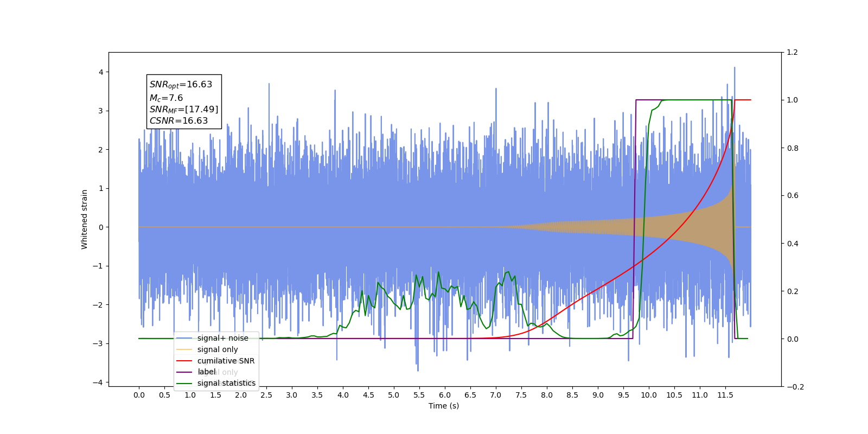Click the −1 tick on the Whitened strain axis
868x434 pixels.
pos(98,266)
